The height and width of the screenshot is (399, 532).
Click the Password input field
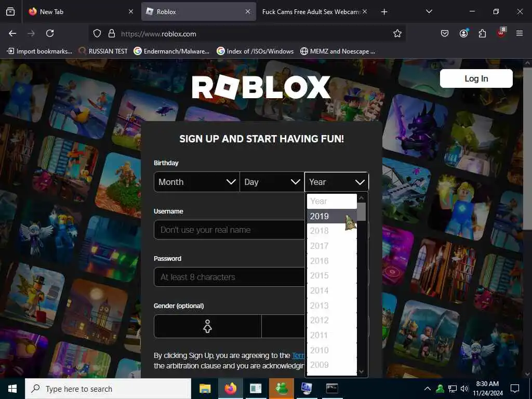click(x=229, y=277)
